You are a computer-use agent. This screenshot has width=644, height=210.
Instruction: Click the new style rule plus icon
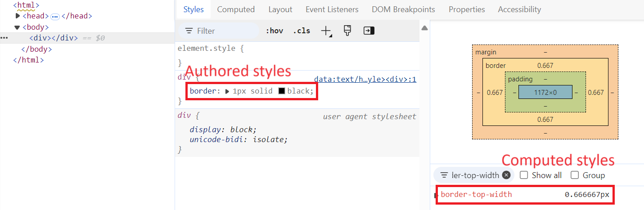(x=325, y=31)
